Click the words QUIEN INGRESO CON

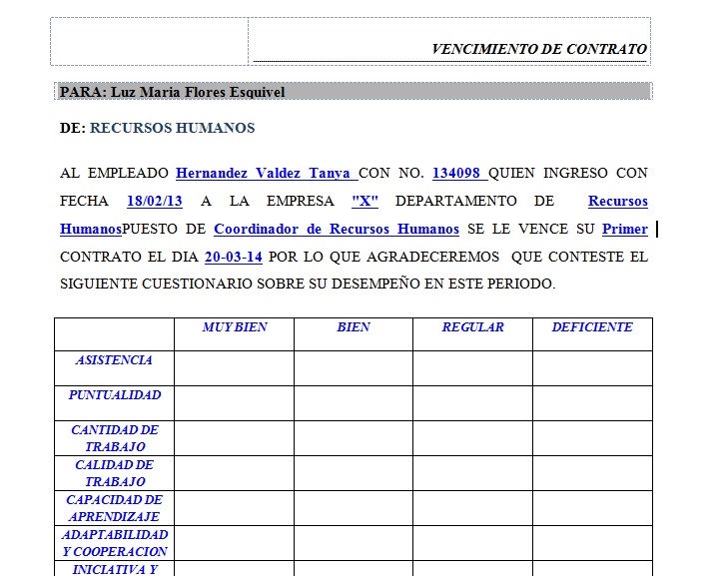tap(568, 173)
